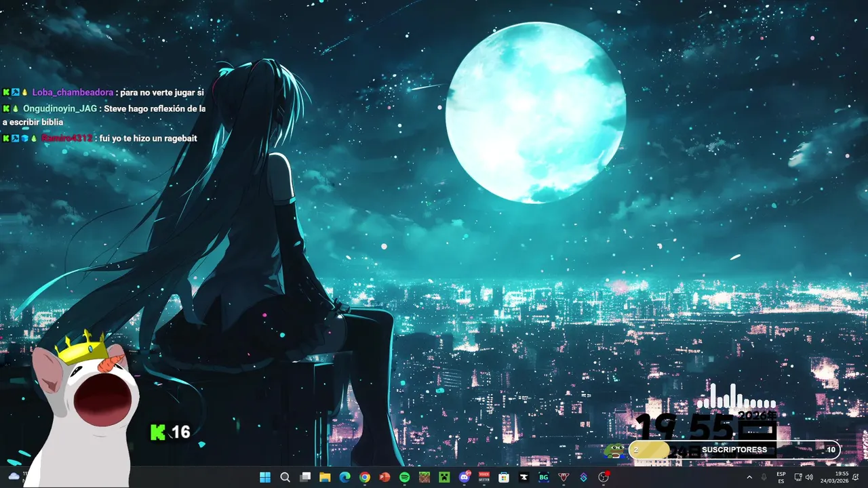
Task: Launch File Explorer from taskbar
Action: [325, 477]
